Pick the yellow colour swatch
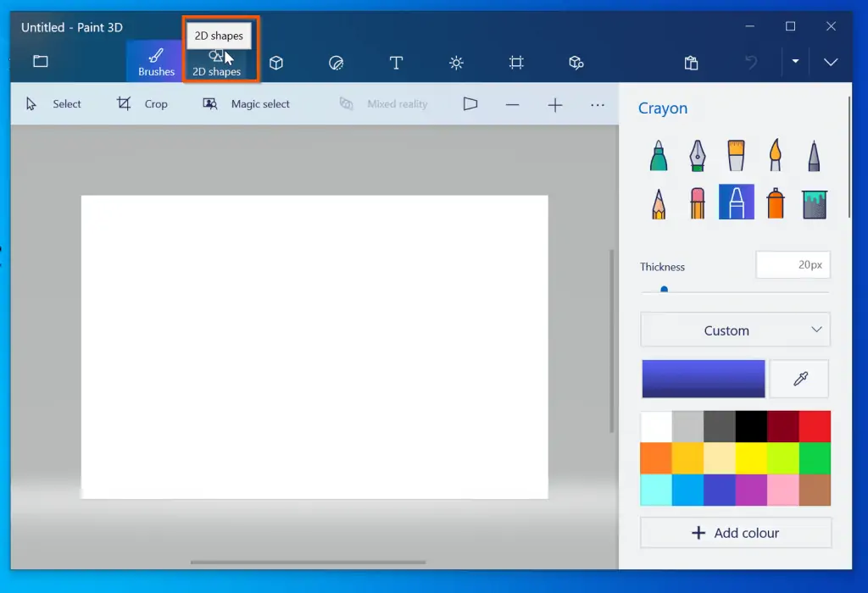Viewport: 868px width, 593px height. coord(751,458)
